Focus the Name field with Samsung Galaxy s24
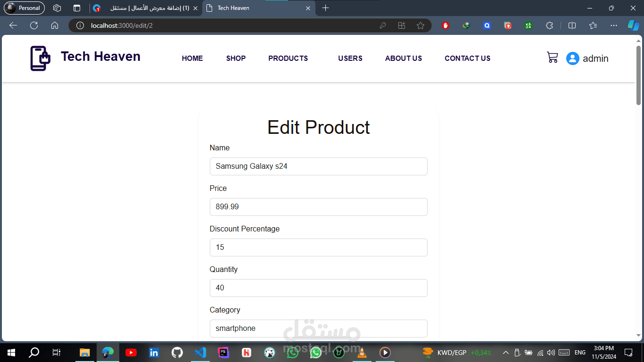 tap(319, 166)
